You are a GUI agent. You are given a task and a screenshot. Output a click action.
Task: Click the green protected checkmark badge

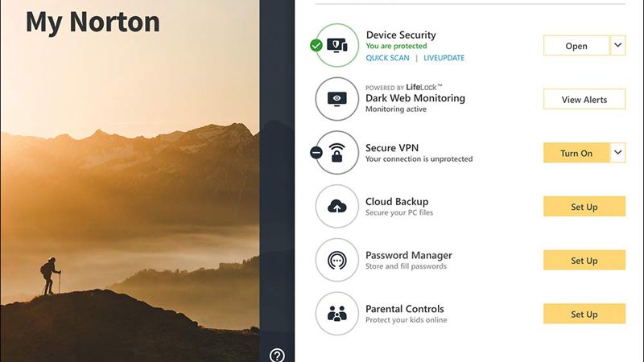[316, 45]
